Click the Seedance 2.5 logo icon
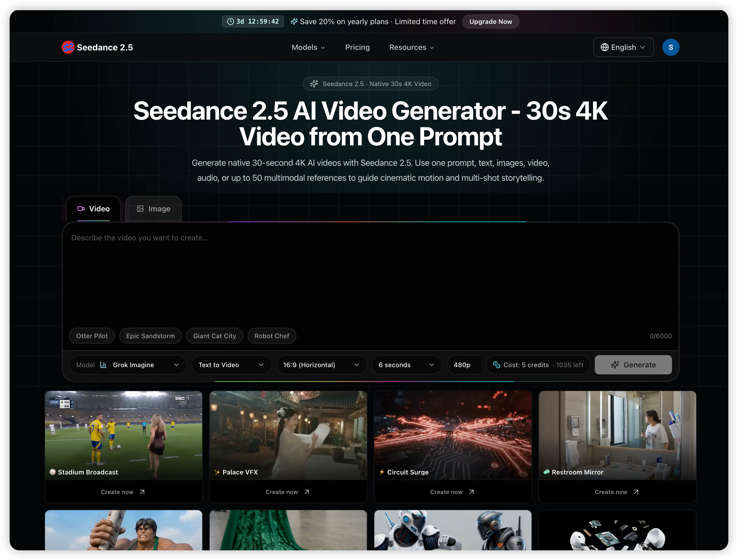Viewport: 738px width, 560px height. (68, 47)
